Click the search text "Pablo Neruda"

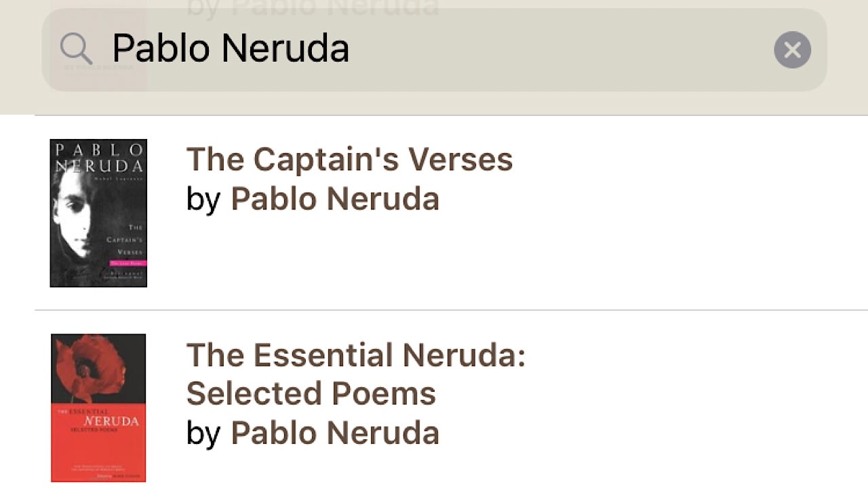231,48
